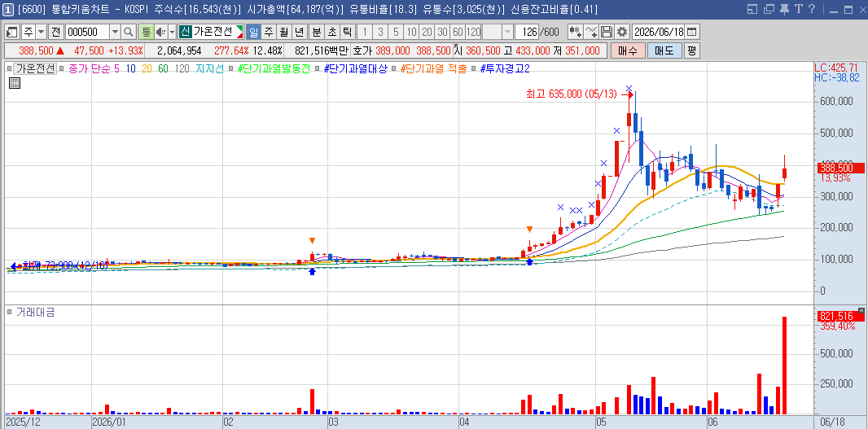Click the cascade windows icon in title bar
Viewport: 868px width, 429px height.
point(769,9)
